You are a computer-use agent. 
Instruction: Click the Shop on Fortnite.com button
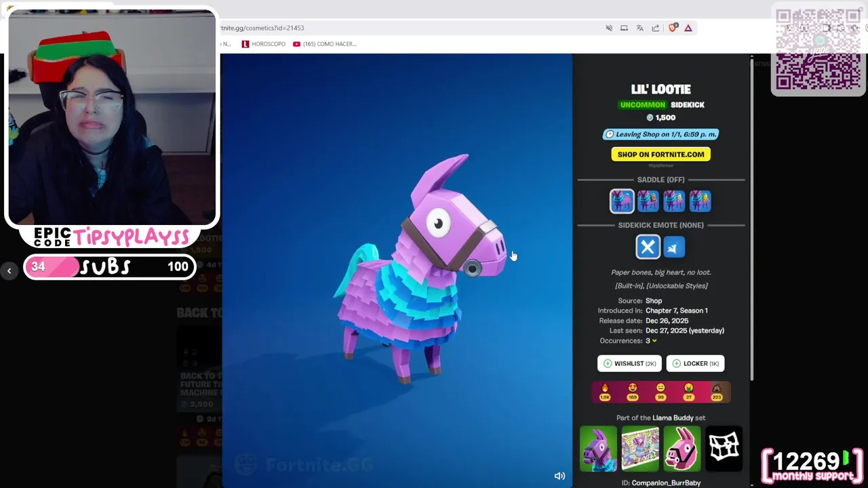coord(660,155)
